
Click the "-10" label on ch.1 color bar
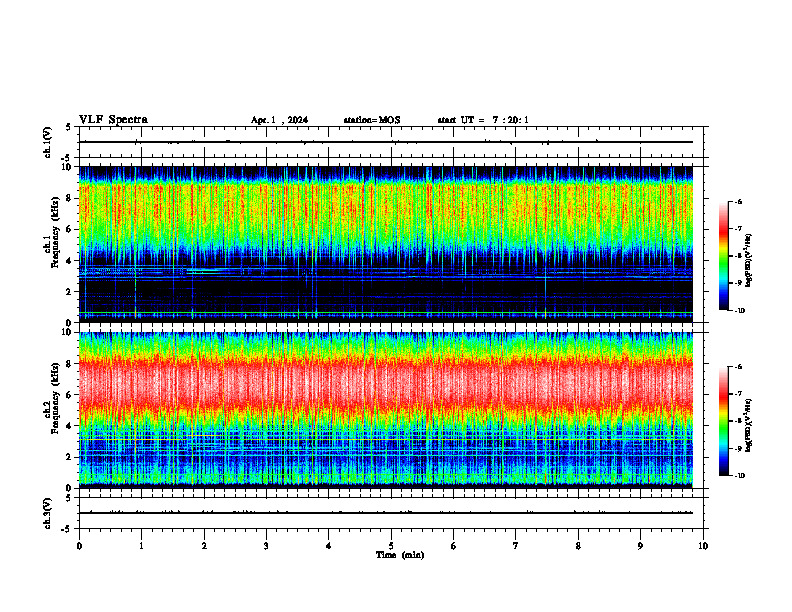pyautogui.click(x=740, y=311)
